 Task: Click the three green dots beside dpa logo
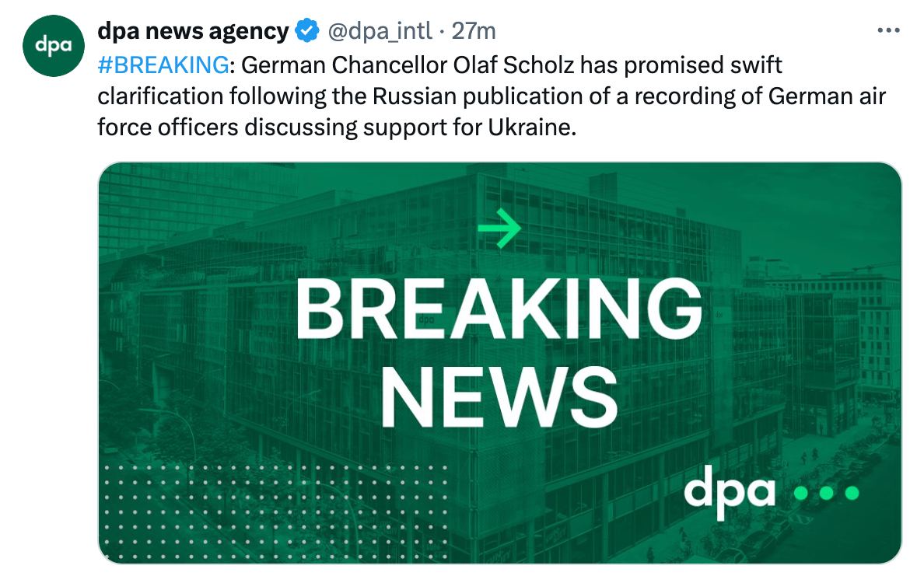coord(824,493)
